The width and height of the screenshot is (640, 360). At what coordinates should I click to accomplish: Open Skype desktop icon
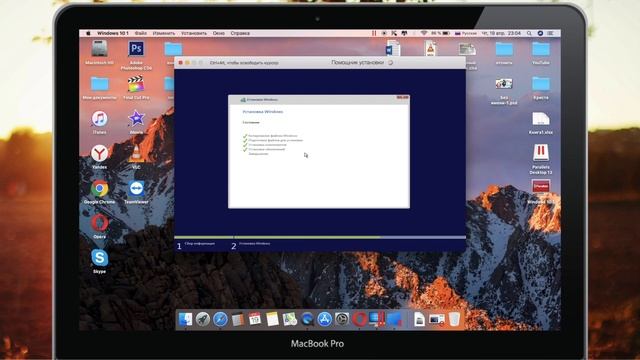tap(99, 258)
